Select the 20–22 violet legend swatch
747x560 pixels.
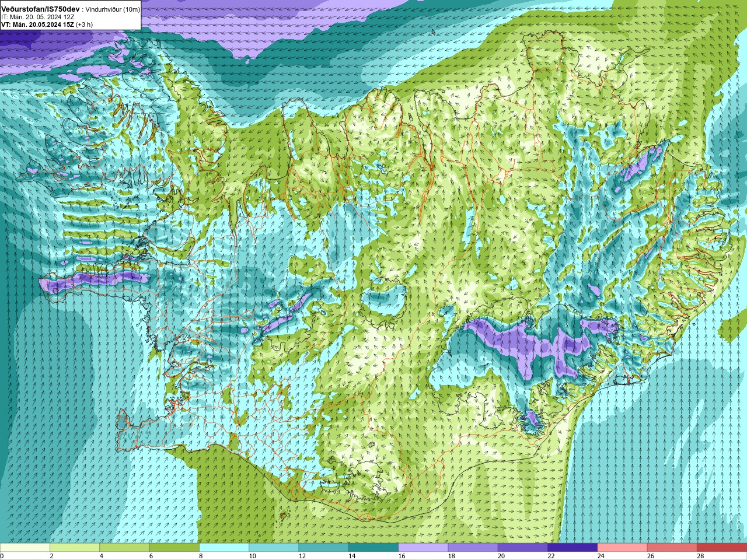523,548
